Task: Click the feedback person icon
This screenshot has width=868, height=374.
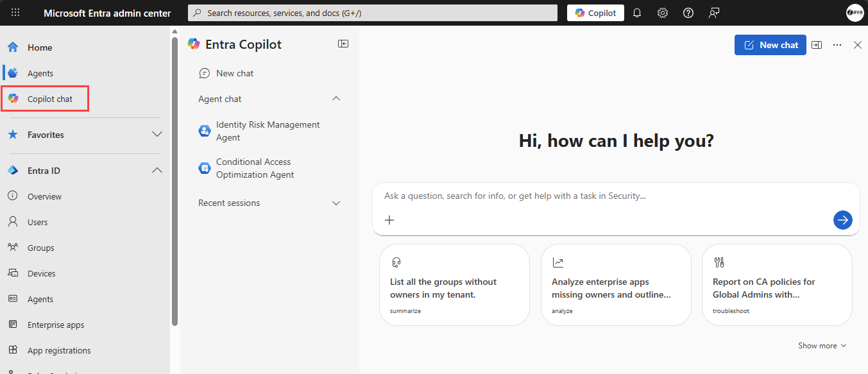Action: [x=714, y=13]
